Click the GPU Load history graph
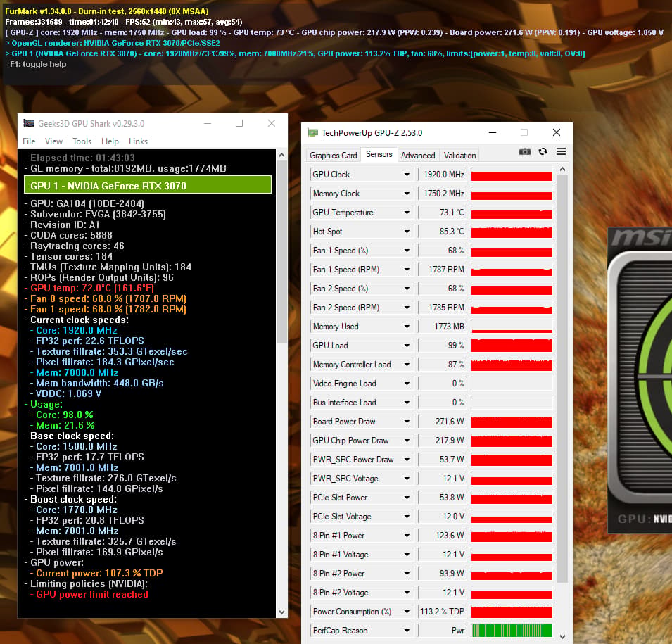 (x=512, y=346)
